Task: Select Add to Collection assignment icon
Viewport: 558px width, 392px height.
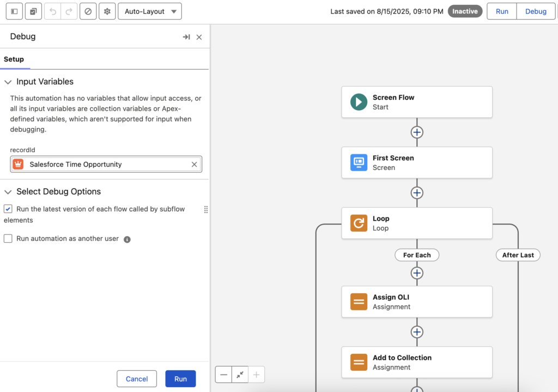Action: point(359,363)
